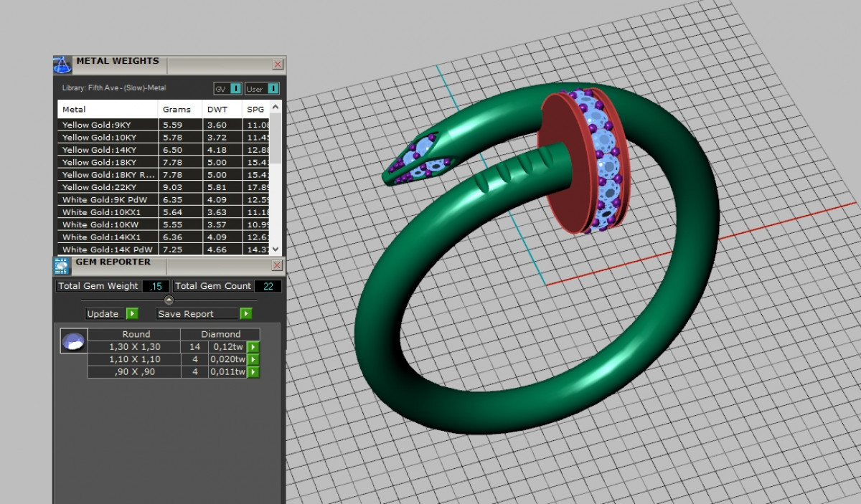861x504 pixels.
Task: Toggle the User library switch
Action: (273, 89)
